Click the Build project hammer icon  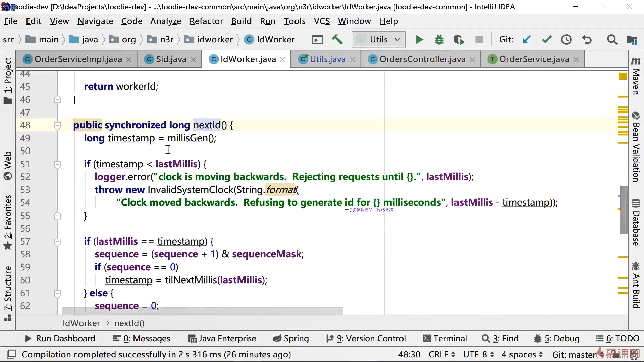[x=337, y=40]
